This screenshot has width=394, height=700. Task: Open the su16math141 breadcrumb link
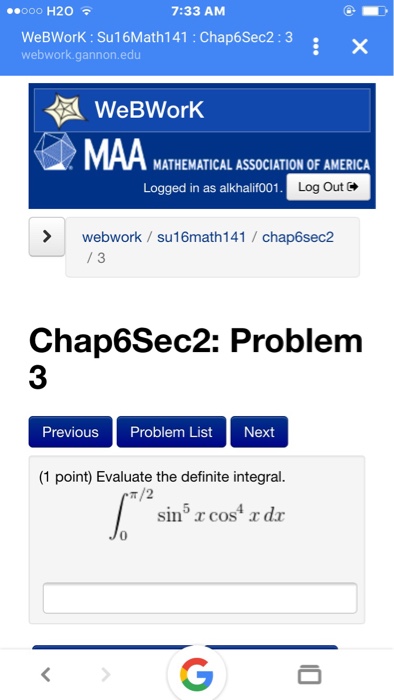201,237
